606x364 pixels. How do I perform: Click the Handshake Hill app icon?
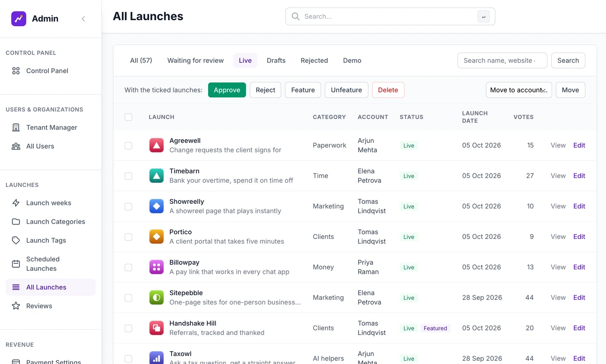pyautogui.click(x=157, y=328)
